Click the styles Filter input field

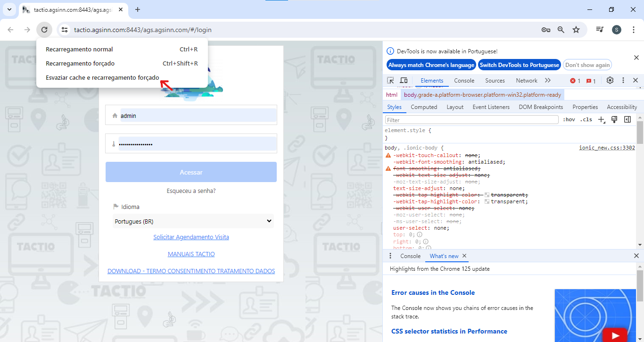coord(471,120)
